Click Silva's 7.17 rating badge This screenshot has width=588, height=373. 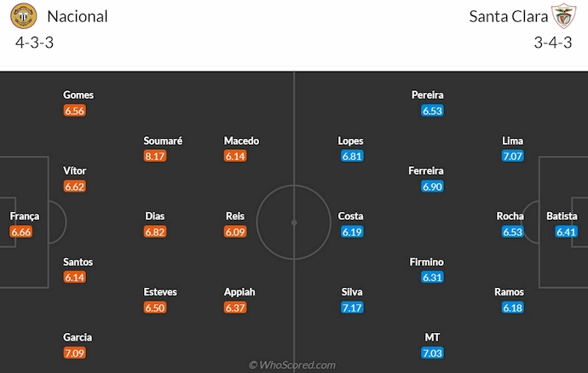pos(352,307)
